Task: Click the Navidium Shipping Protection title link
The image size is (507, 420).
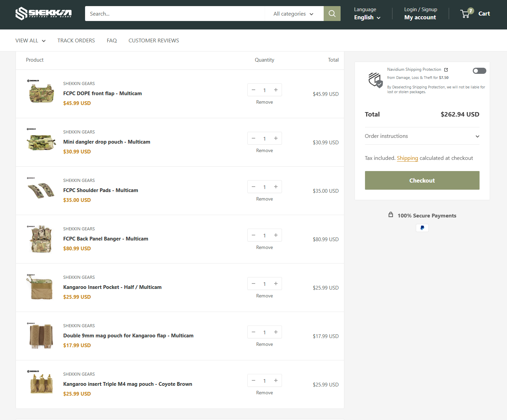Action: pos(414,69)
